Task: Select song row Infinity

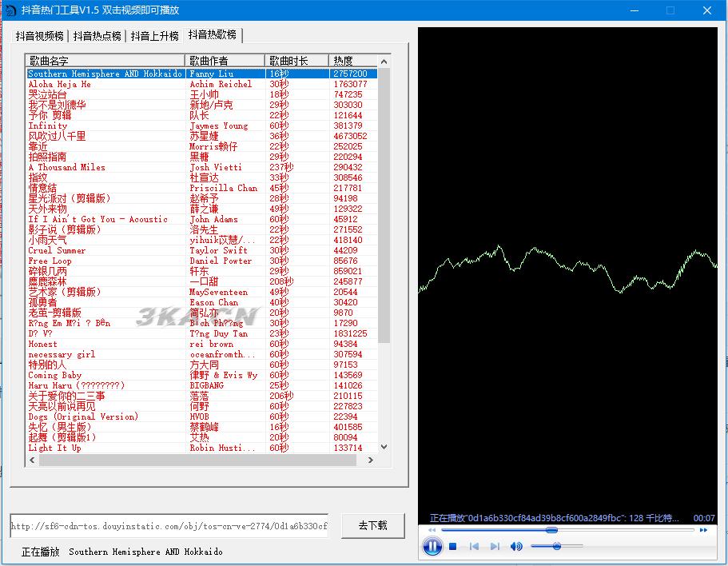Action: tap(201, 126)
